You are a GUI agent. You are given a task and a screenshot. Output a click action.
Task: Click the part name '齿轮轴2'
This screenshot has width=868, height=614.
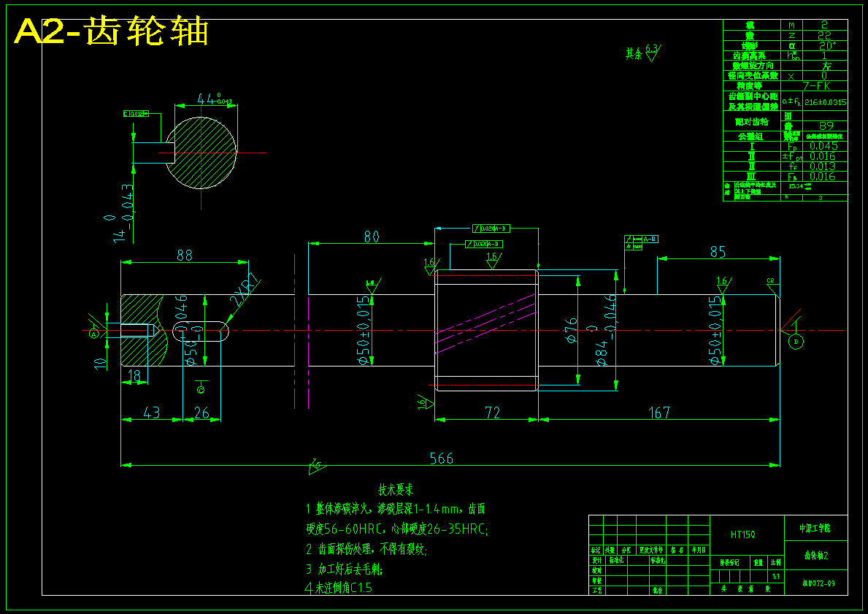click(816, 556)
